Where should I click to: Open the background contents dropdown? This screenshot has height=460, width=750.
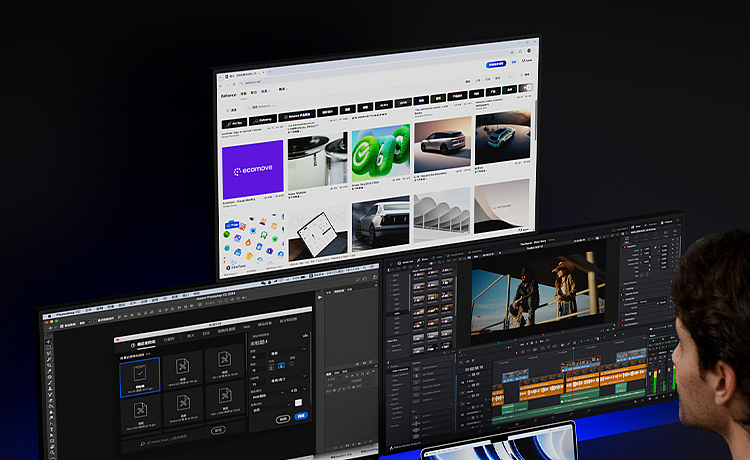(272, 409)
